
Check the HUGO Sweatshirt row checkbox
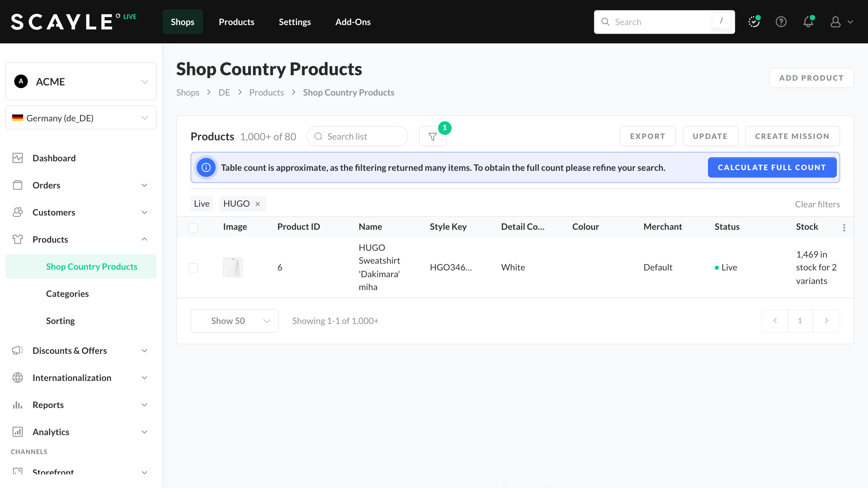[193, 268]
